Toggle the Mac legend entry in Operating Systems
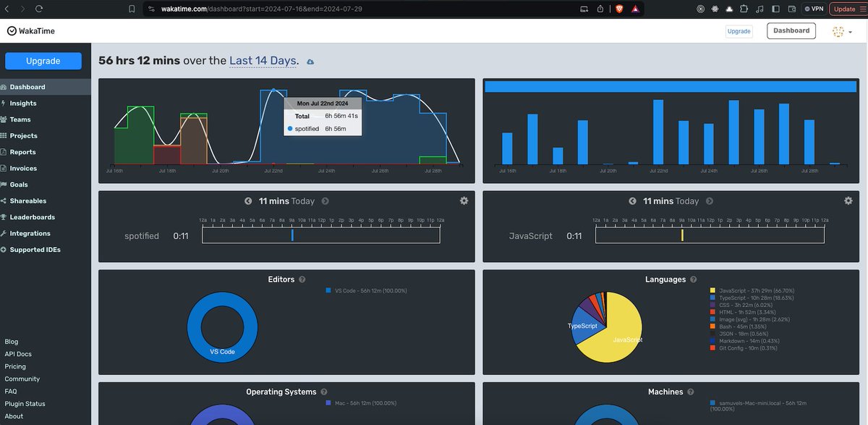 tap(361, 403)
